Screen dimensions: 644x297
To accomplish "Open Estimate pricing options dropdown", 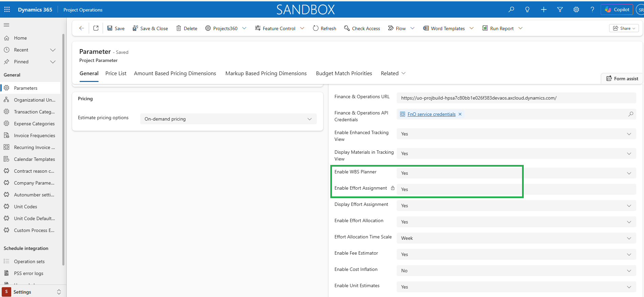I will point(228,119).
